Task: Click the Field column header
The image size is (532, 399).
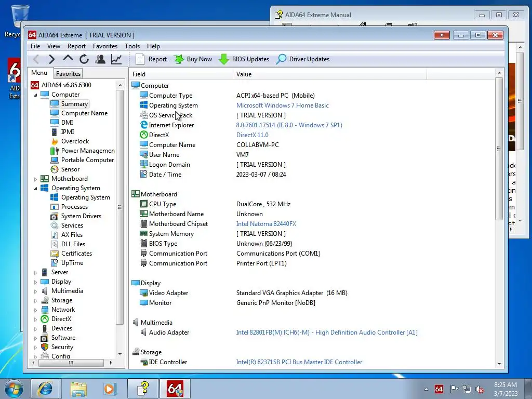Action: [181, 74]
